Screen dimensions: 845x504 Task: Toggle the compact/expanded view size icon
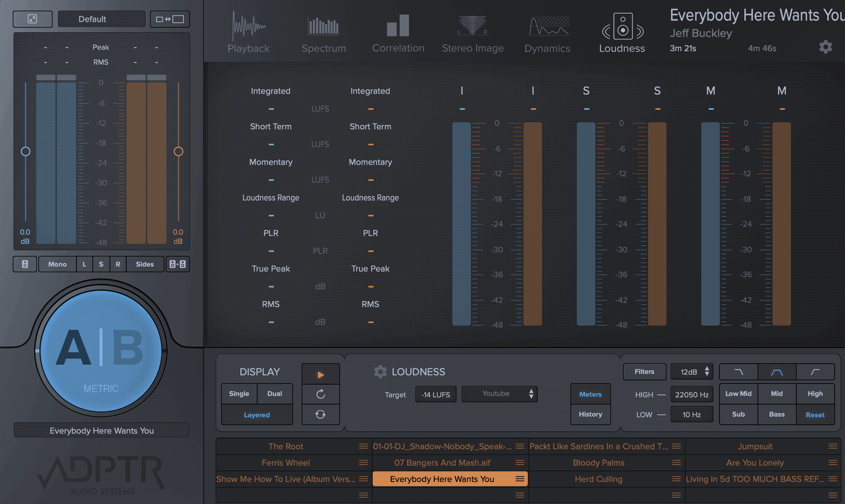click(x=170, y=19)
